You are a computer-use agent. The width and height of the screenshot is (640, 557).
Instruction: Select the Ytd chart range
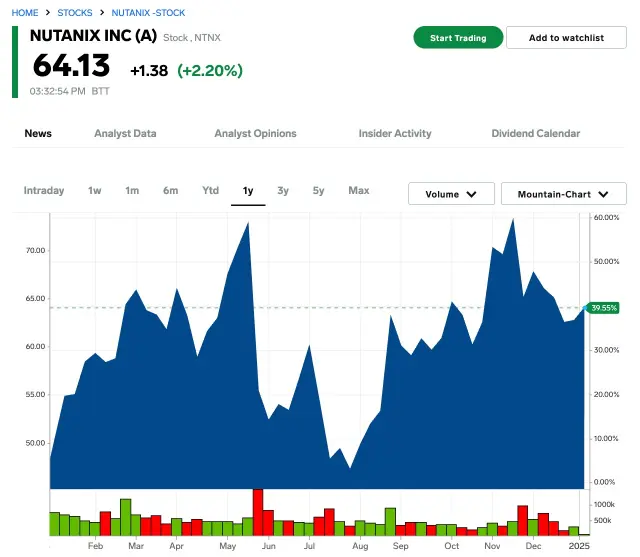(x=211, y=191)
